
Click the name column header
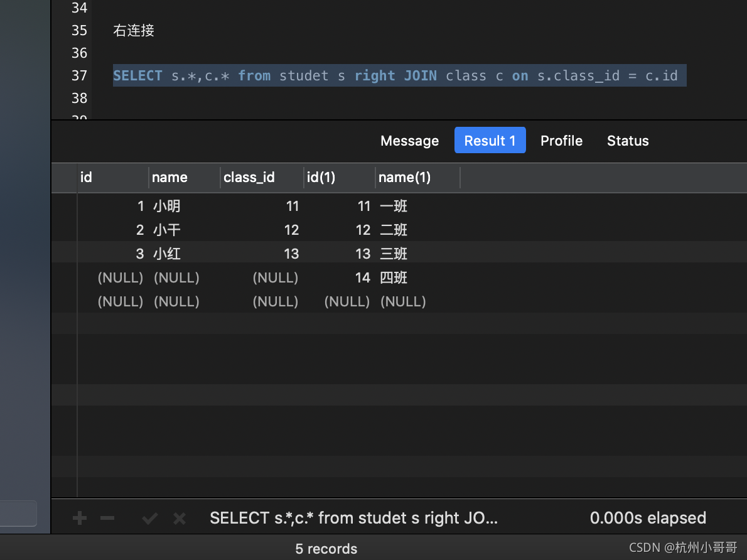pyautogui.click(x=185, y=177)
